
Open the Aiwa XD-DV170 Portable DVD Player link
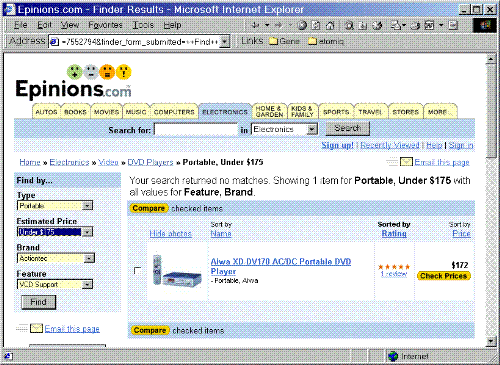pyautogui.click(x=281, y=266)
